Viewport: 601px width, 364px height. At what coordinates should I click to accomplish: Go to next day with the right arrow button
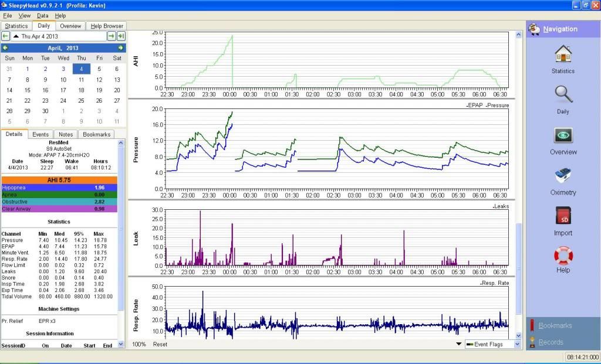(x=111, y=36)
